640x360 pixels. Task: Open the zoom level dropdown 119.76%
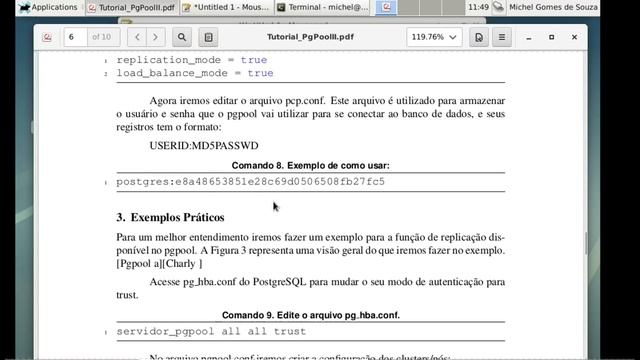tap(434, 37)
